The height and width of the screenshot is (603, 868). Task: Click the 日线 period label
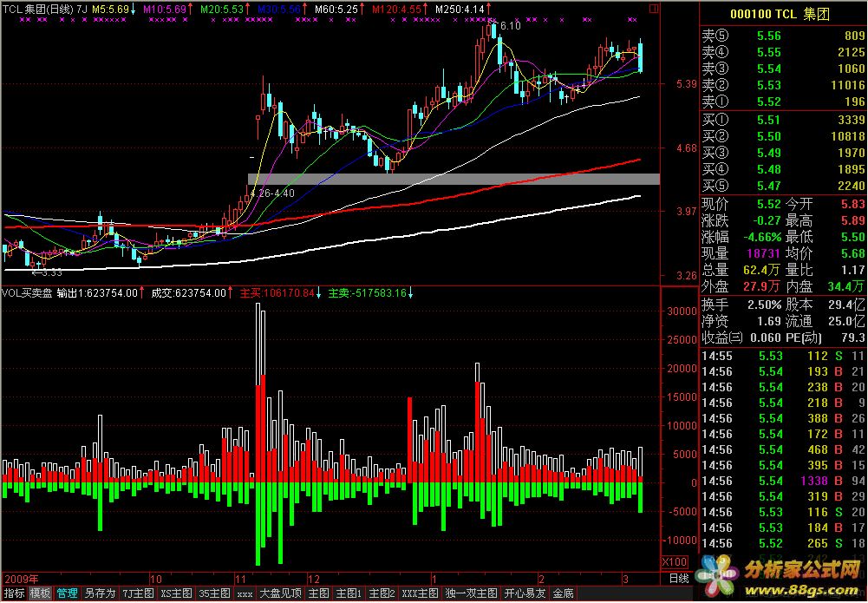679,580
